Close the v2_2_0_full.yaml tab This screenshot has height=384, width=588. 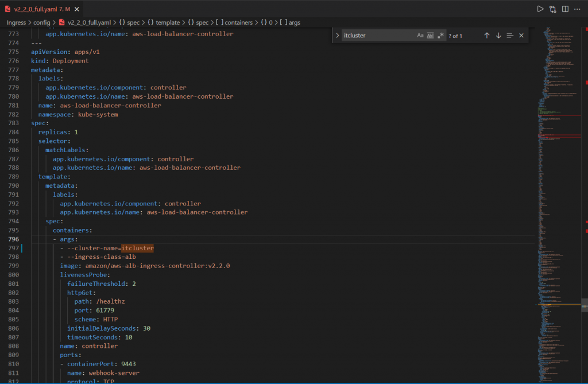[x=76, y=9]
